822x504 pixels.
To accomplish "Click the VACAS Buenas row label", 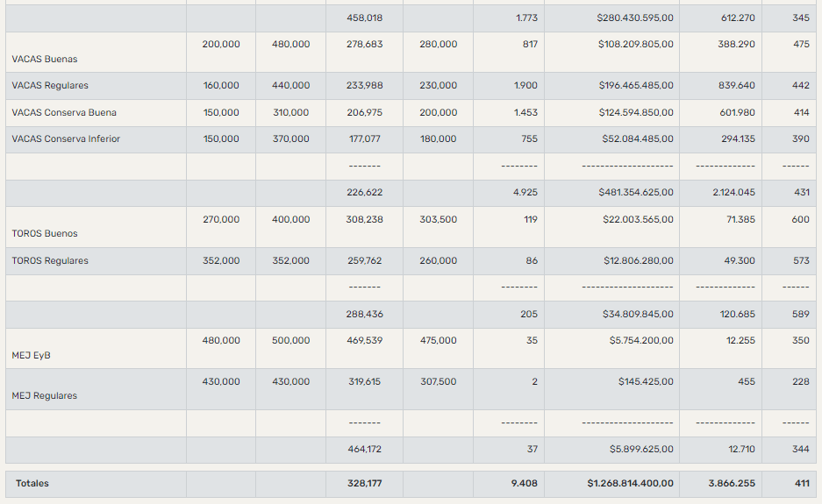I will tap(45, 60).
